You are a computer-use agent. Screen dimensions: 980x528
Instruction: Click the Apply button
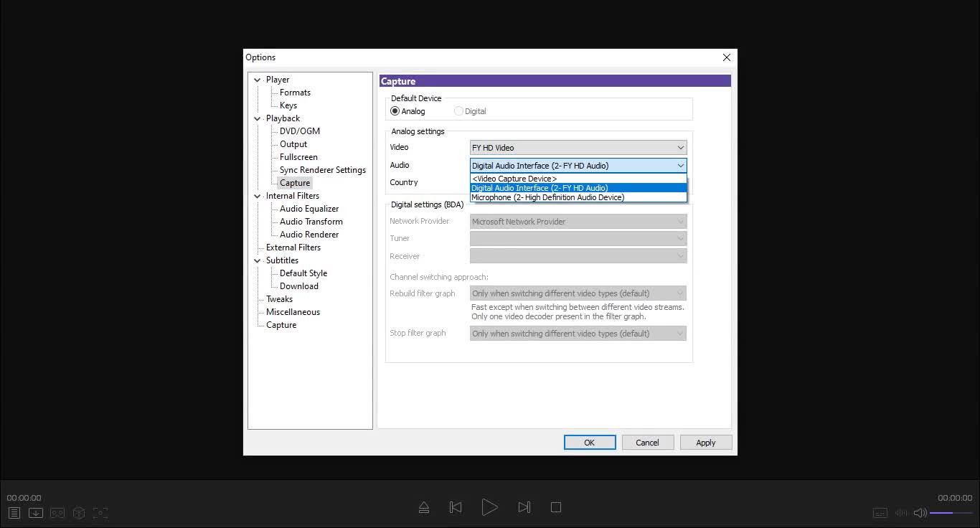(705, 443)
